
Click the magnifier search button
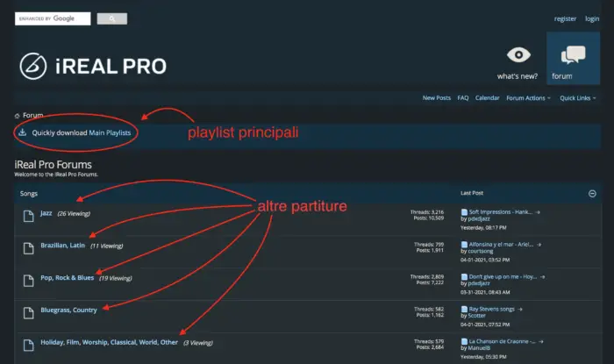tap(112, 18)
